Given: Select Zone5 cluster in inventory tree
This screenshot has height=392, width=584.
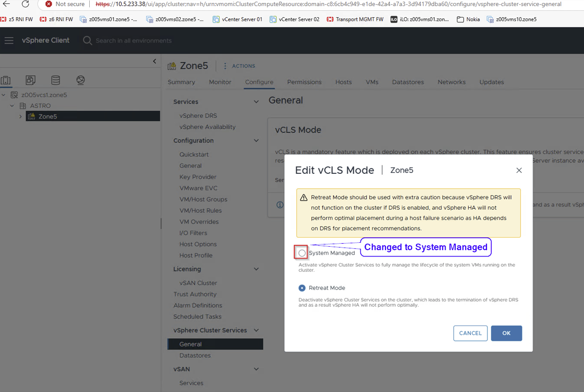Looking at the screenshot, I should 93,116.
